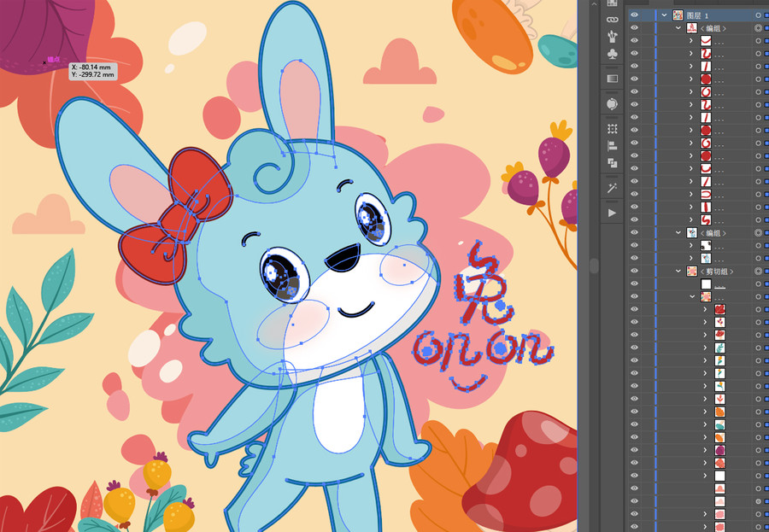
Task: Open the Brushes panel icon
Action: (612, 36)
